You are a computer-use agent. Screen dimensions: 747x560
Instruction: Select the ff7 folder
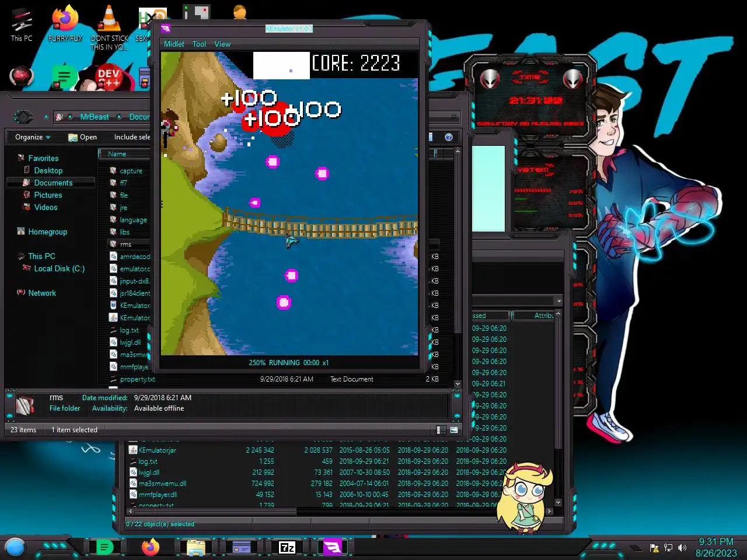click(123, 183)
